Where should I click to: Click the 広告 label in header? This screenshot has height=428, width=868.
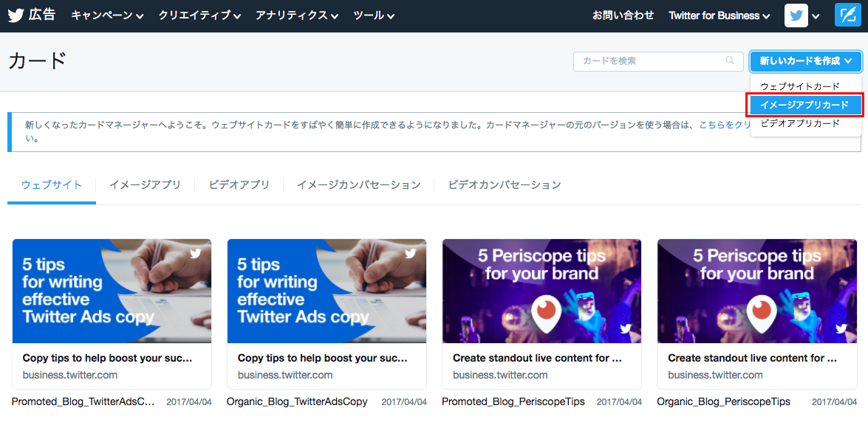(42, 15)
